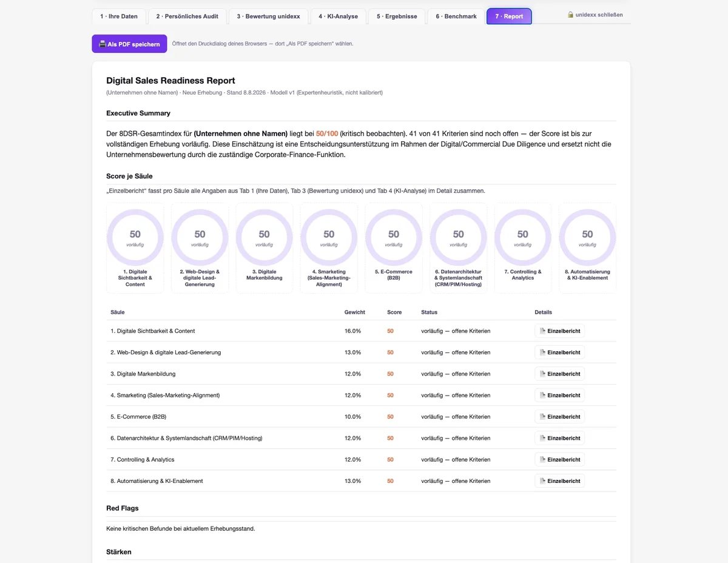Click '4. Smarketing (Sales-Marketing-Alignment)' row name
The width and height of the screenshot is (728, 563).
click(x=165, y=395)
